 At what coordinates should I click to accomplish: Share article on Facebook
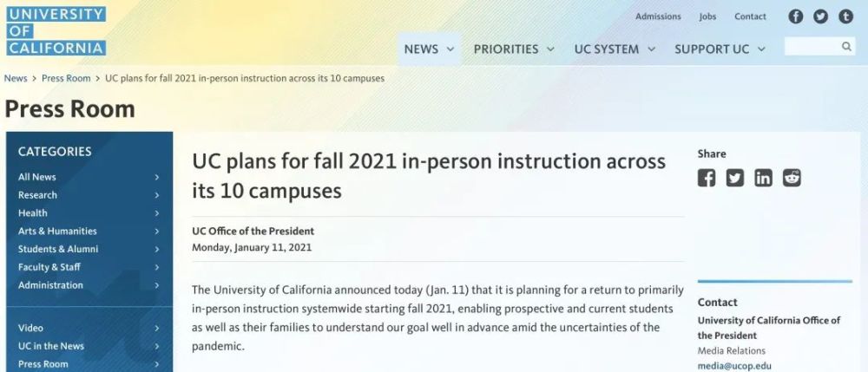point(707,178)
